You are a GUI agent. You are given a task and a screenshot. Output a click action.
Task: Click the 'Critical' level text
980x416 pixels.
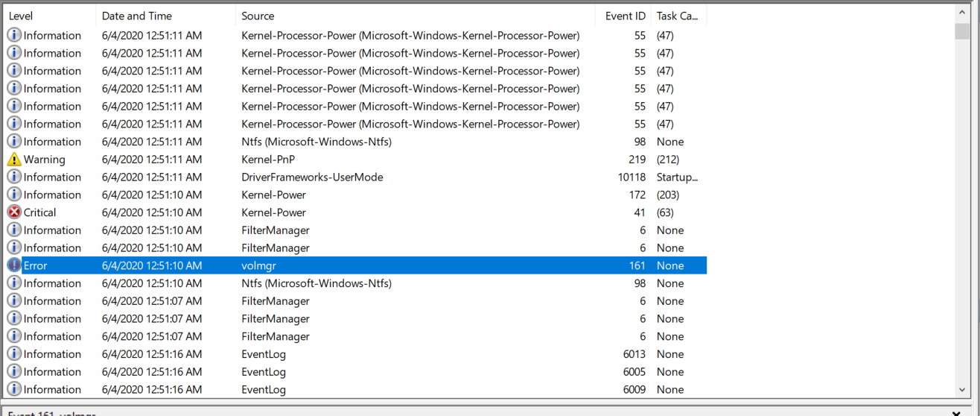40,212
